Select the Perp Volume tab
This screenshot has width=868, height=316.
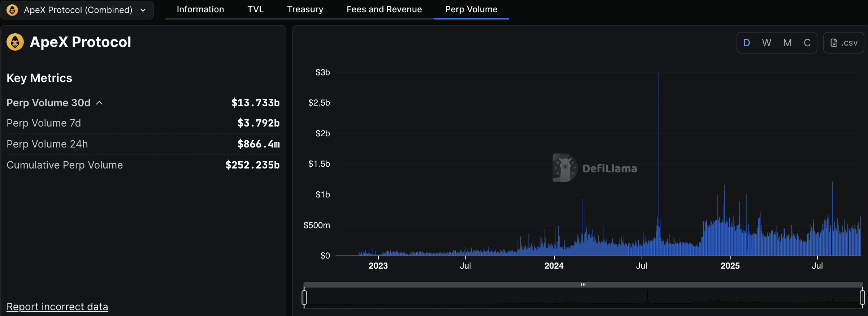click(x=471, y=9)
